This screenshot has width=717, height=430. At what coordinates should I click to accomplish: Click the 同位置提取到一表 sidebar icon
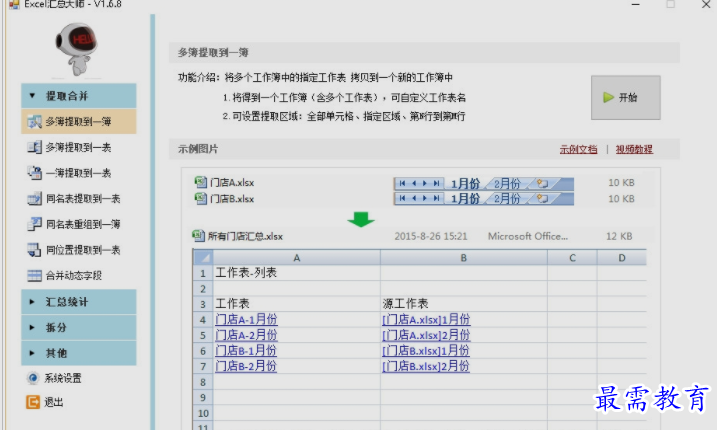click(34, 250)
